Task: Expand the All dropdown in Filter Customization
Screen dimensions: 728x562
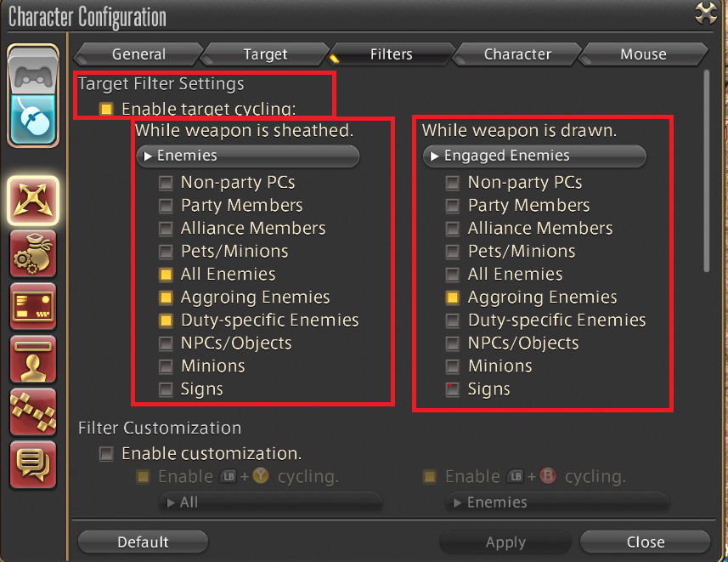Action: 270,503
